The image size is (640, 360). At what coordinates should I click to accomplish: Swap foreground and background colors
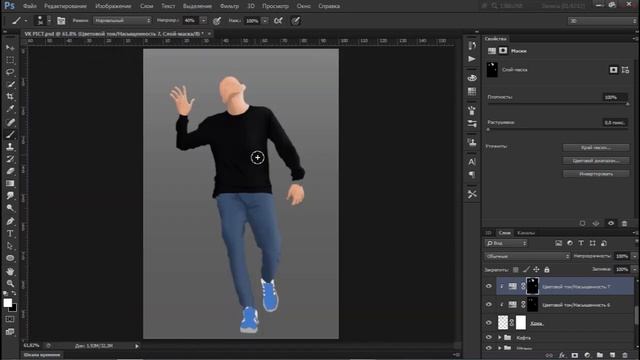coord(14,293)
